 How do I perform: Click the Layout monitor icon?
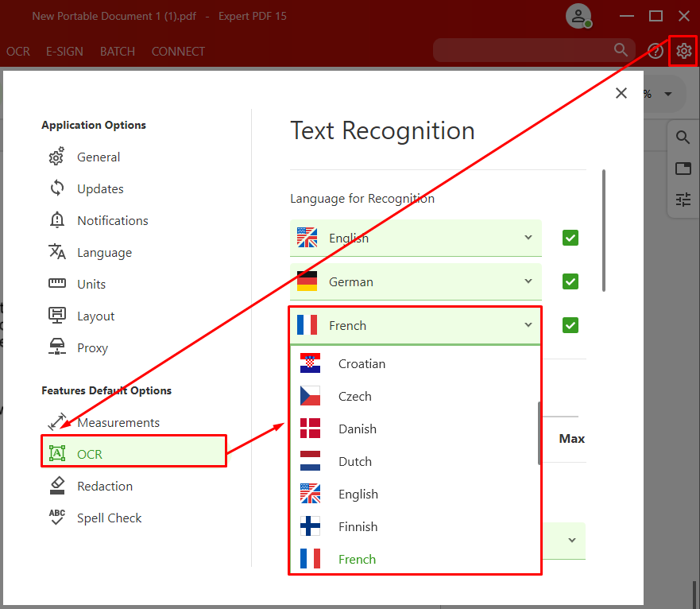56,315
